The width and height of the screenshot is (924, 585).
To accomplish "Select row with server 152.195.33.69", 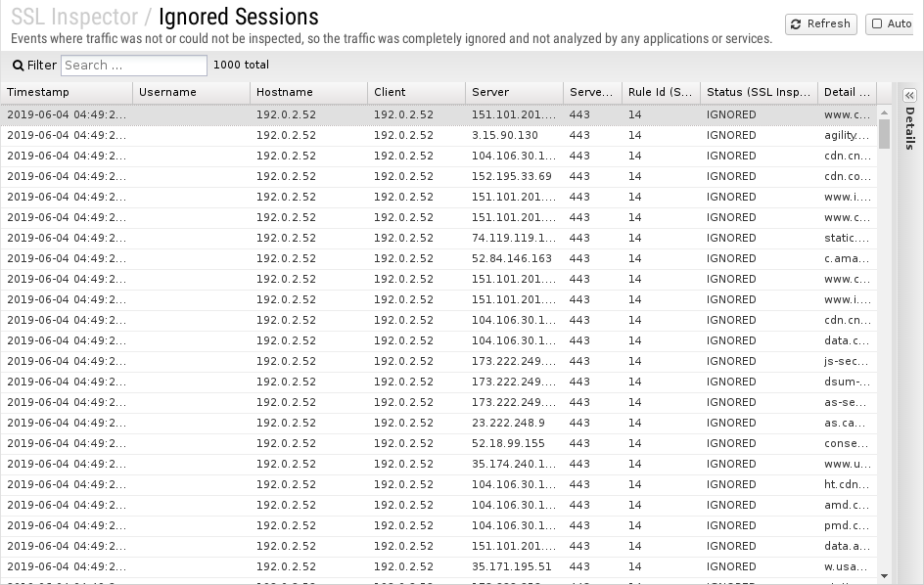I will point(439,177).
